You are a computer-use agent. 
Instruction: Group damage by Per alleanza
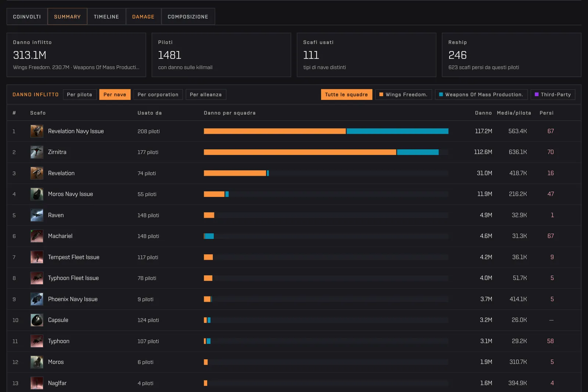point(206,94)
